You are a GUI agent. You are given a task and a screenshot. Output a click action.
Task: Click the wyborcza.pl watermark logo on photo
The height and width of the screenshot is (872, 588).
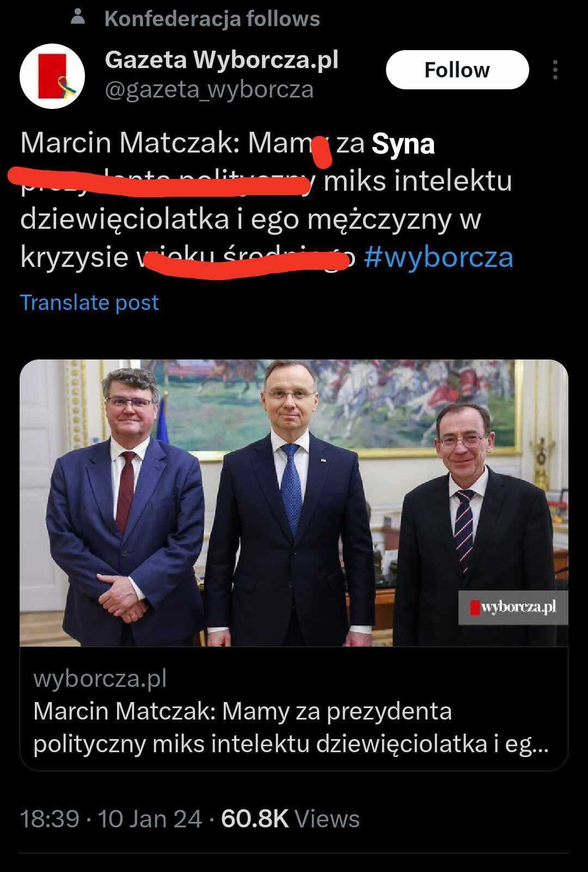513,607
